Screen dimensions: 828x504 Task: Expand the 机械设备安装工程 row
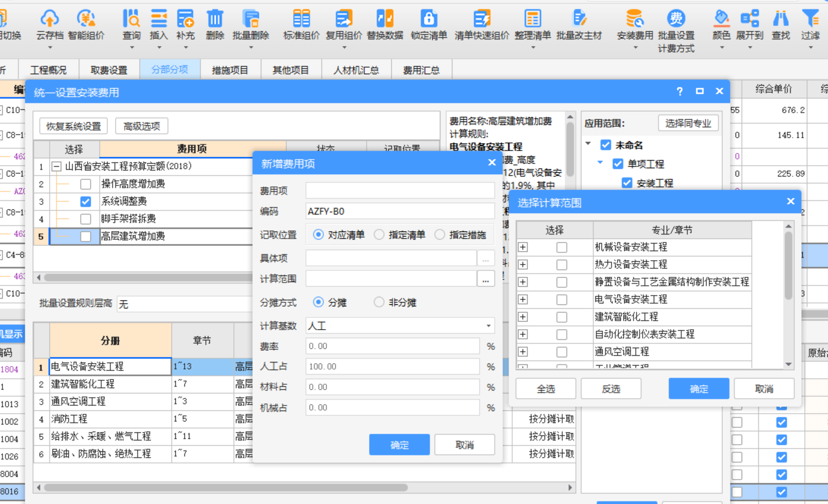click(x=523, y=247)
